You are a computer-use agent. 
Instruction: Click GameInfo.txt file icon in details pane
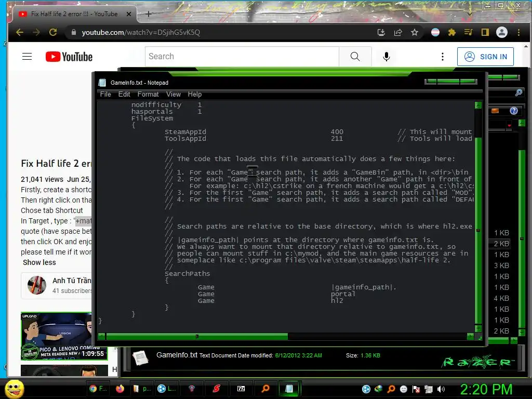pyautogui.click(x=140, y=358)
